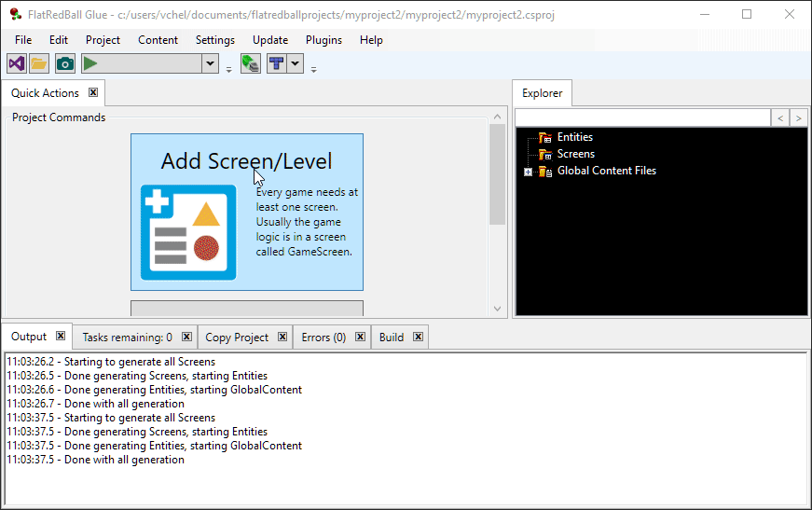Click the green tag toolbar icon
This screenshot has height=510, width=812.
[250, 63]
